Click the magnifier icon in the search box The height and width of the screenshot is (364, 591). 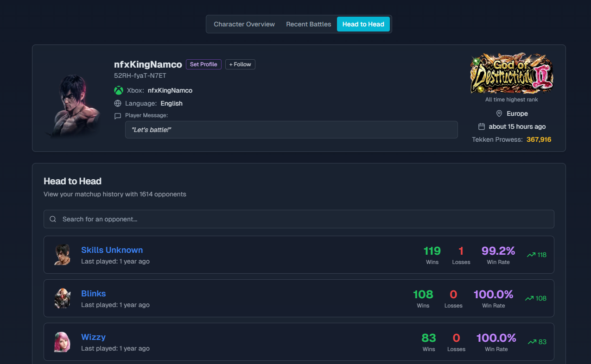click(53, 219)
